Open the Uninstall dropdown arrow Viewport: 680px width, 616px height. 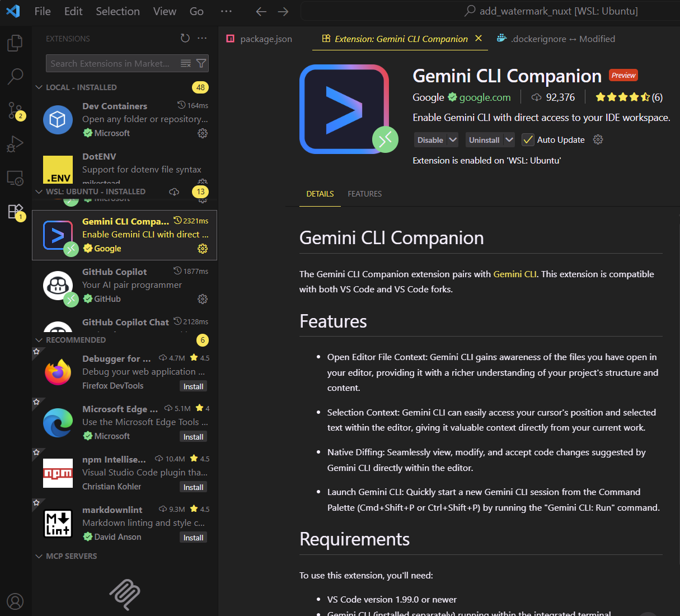509,140
